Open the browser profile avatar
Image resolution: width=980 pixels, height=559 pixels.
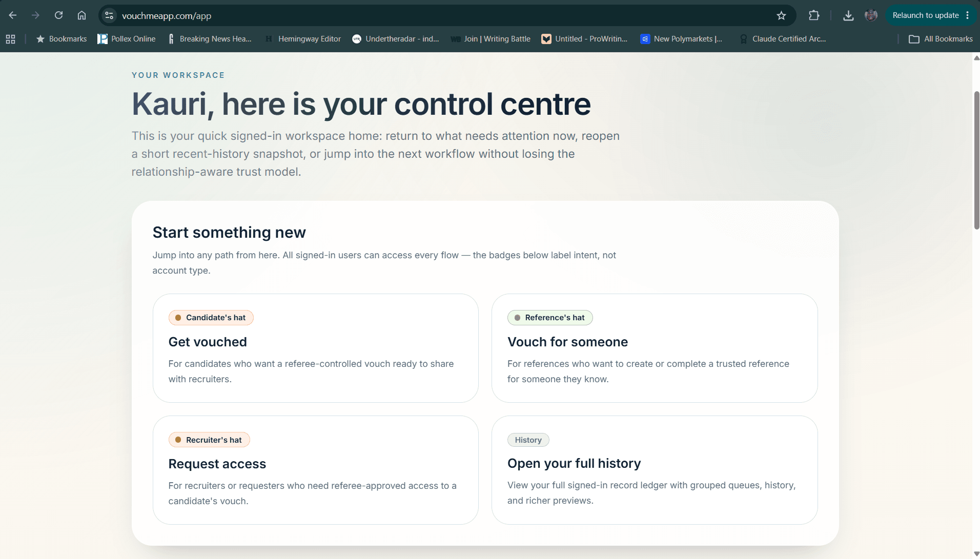pos(871,15)
